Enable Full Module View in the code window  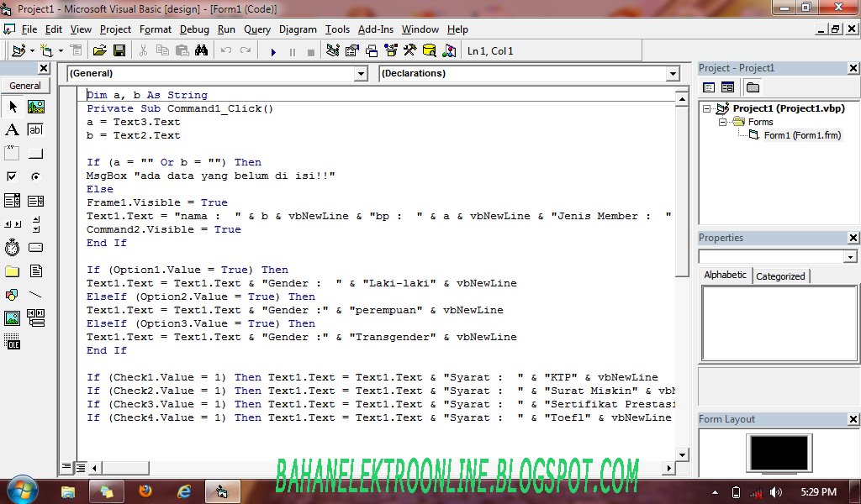81,468
